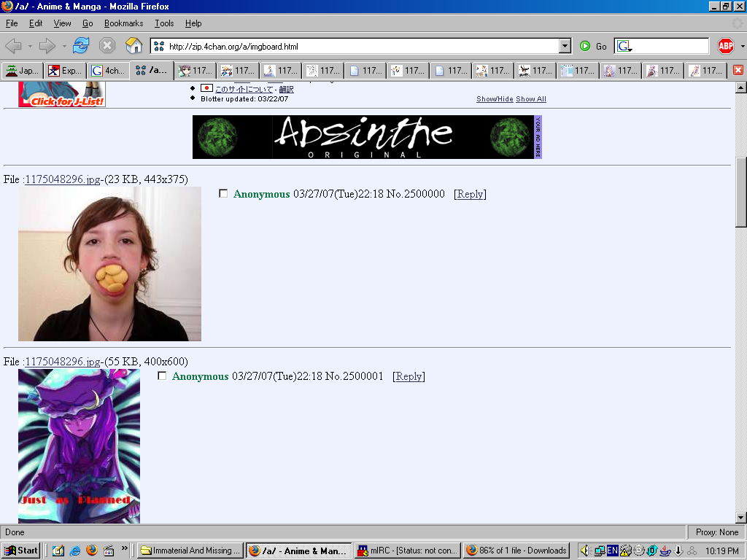Viewport: 747px width, 560px height.
Task: Go to the Home page
Action: point(134,46)
